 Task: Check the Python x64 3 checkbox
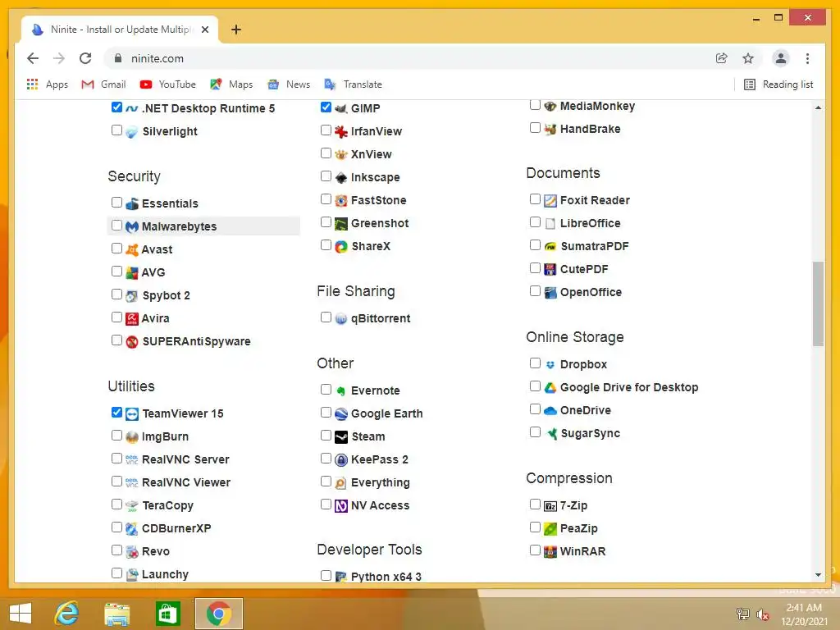(x=326, y=575)
